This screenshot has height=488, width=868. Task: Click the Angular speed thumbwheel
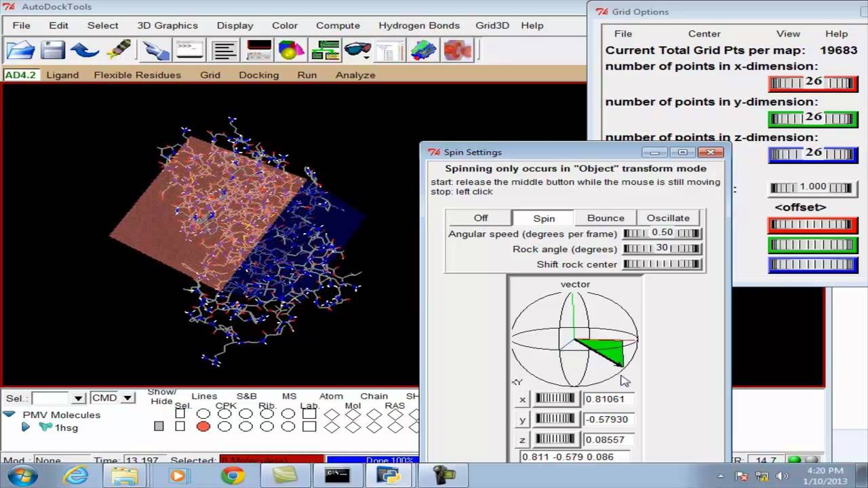click(662, 233)
